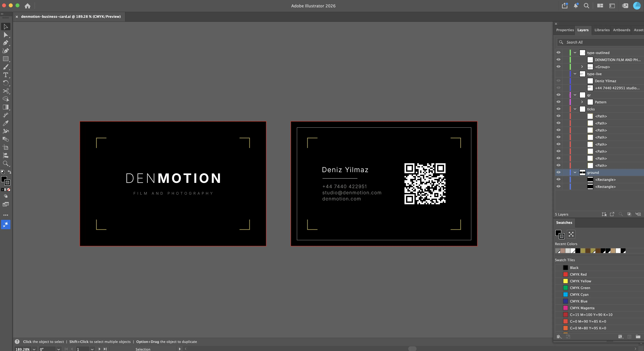The image size is (644, 351).
Task: Hide the ground layer
Action: coord(559,172)
